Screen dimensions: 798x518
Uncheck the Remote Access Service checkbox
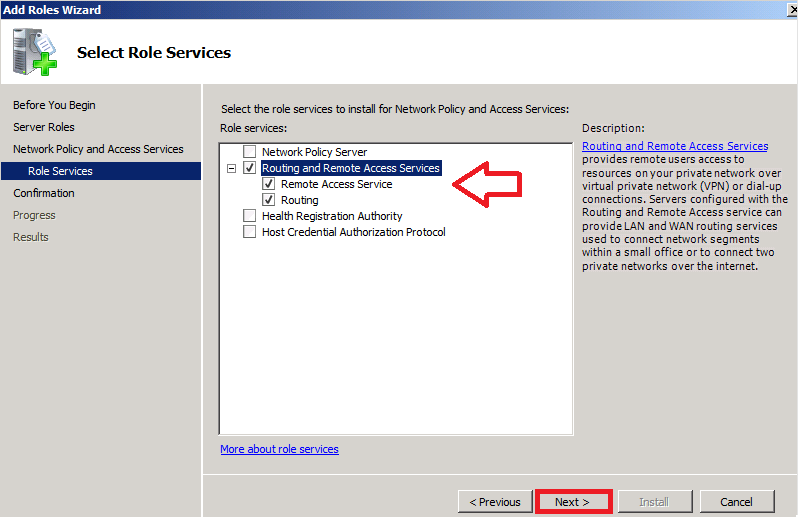[x=269, y=184]
